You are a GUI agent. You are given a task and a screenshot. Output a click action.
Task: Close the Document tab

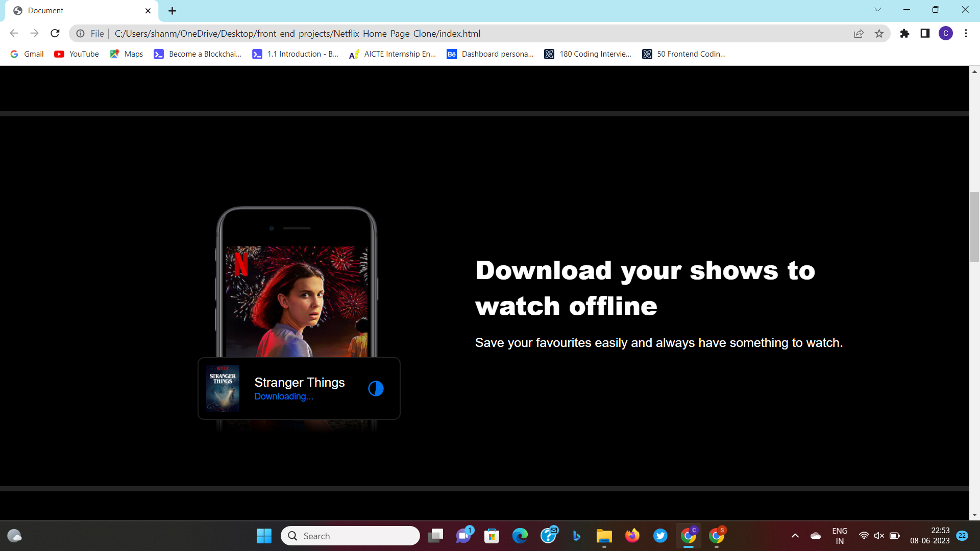click(148, 11)
